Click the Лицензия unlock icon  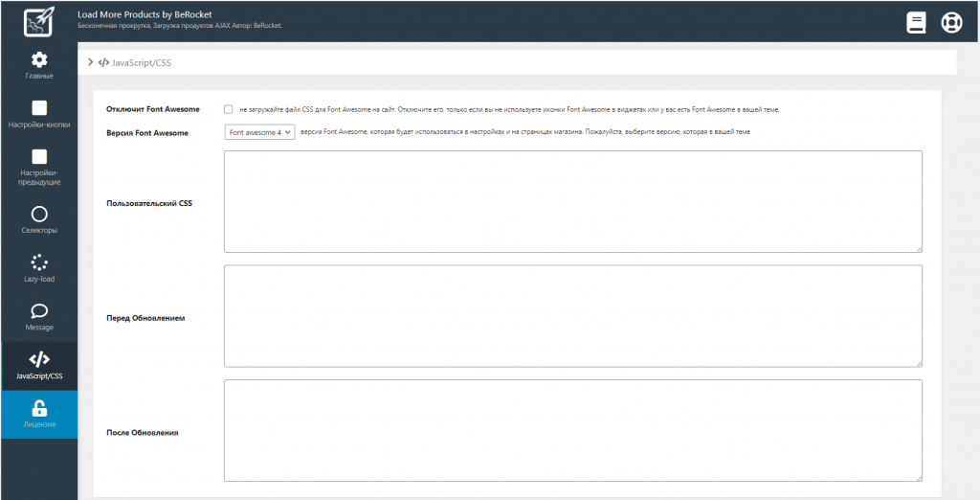(x=39, y=408)
